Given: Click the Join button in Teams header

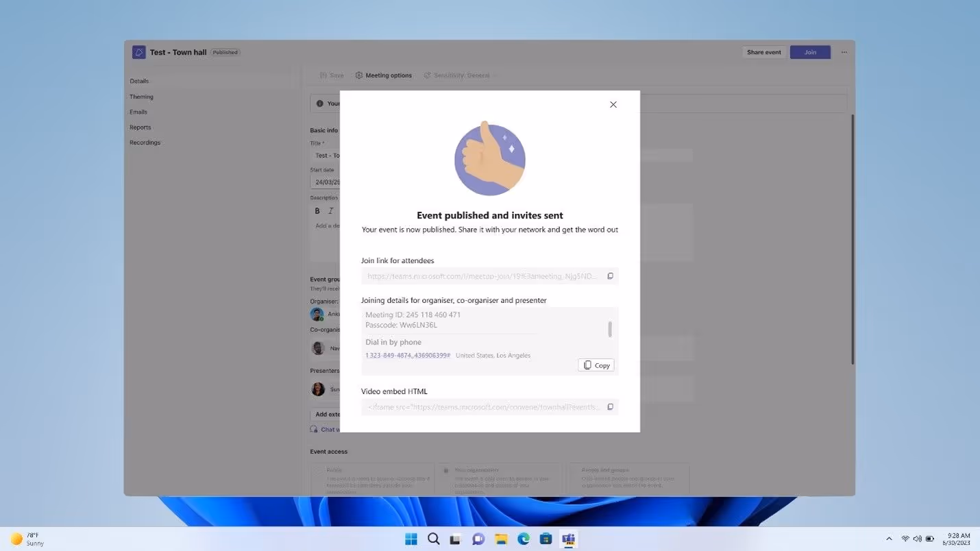Looking at the screenshot, I should [810, 52].
